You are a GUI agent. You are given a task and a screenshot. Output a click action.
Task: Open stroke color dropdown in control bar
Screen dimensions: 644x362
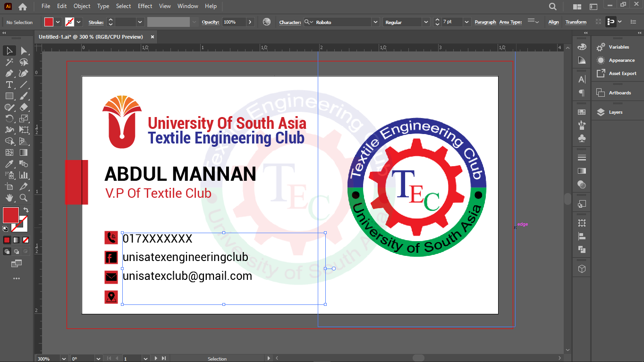[x=79, y=22]
